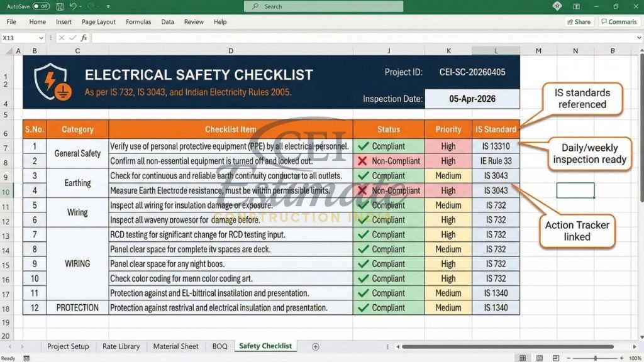644x362 pixels.
Task: Switch to the Material Sheet tab
Action: coord(176,346)
